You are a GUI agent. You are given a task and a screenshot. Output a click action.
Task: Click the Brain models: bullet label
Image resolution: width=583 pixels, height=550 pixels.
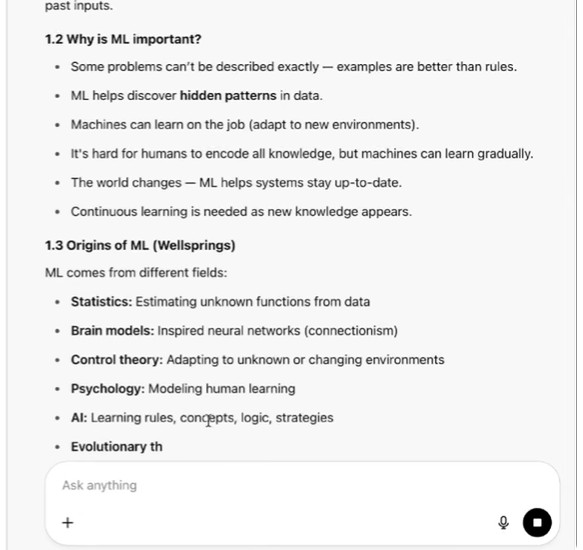pos(112,331)
